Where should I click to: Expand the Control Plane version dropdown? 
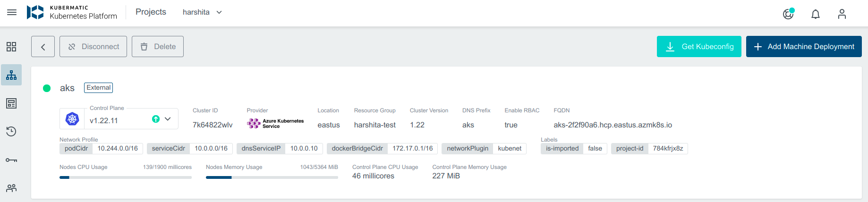(x=168, y=119)
